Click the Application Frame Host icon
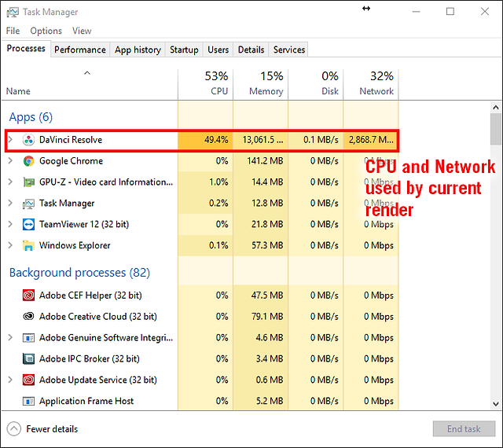 (x=28, y=401)
